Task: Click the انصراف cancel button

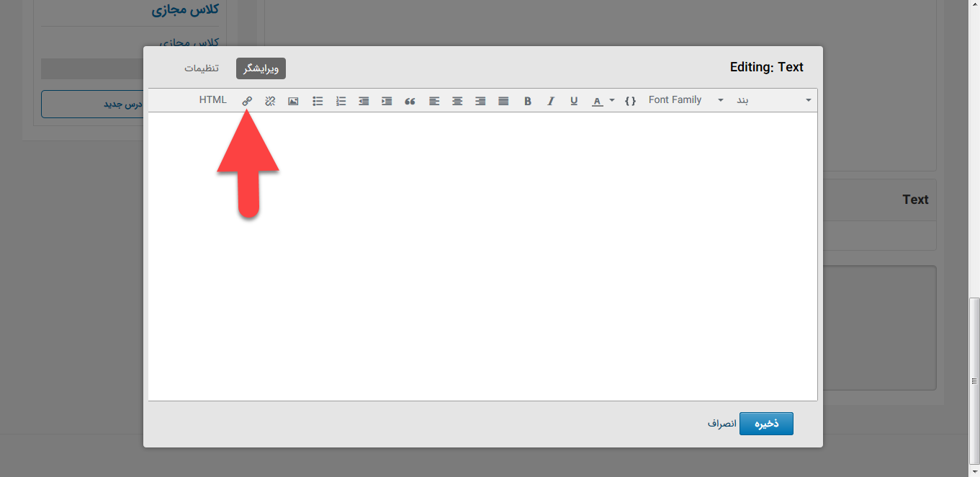Action: tap(721, 424)
